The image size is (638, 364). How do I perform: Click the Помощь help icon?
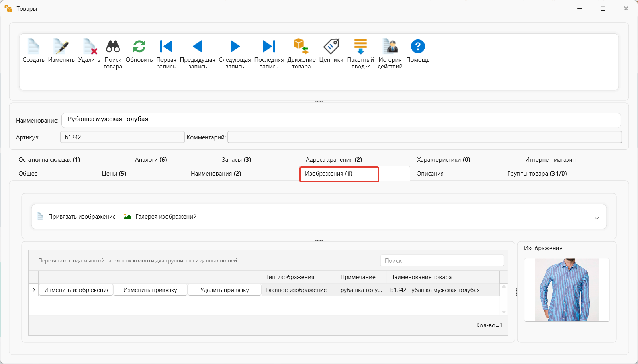pyautogui.click(x=418, y=46)
